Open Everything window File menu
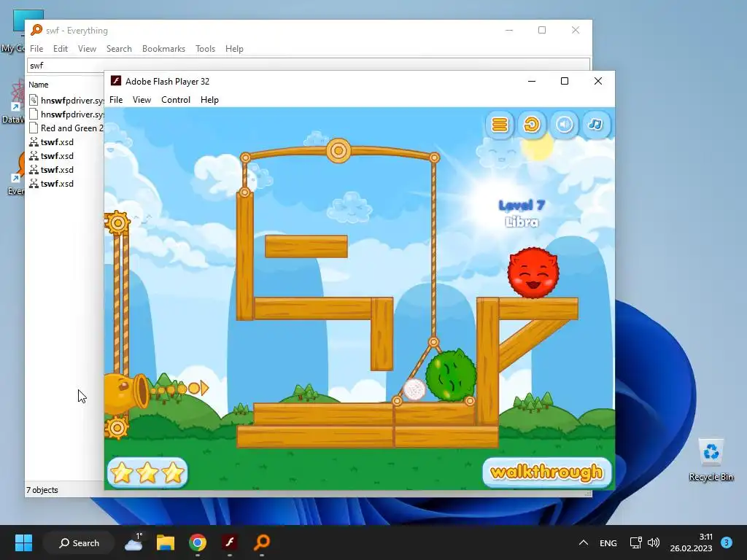Image resolution: width=747 pixels, height=560 pixels. coord(36,49)
